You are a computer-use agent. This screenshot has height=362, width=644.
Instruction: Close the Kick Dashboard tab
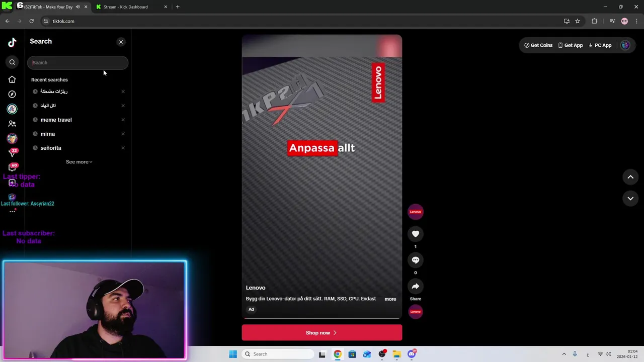[166, 7]
